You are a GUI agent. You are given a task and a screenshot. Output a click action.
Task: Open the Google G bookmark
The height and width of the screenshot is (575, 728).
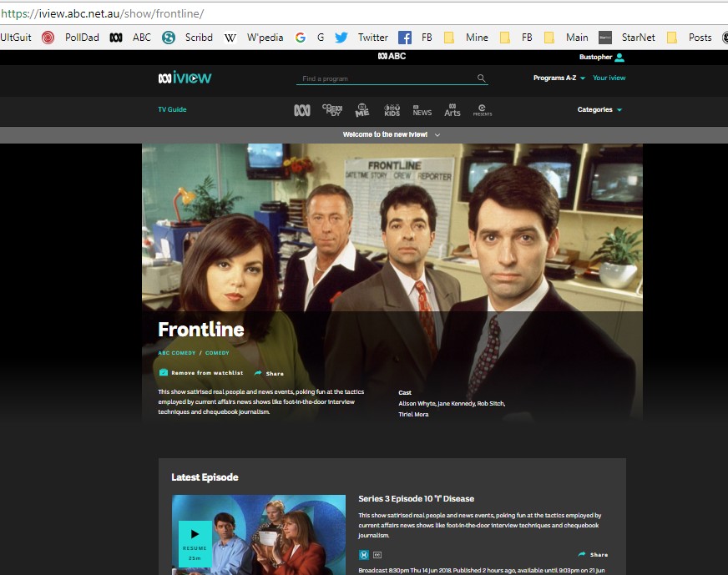pyautogui.click(x=309, y=38)
